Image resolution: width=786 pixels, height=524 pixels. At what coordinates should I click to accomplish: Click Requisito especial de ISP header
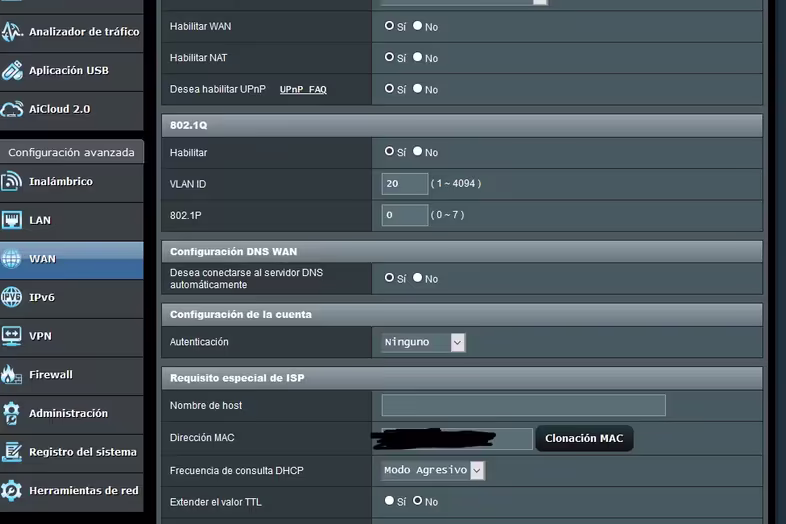(462, 378)
